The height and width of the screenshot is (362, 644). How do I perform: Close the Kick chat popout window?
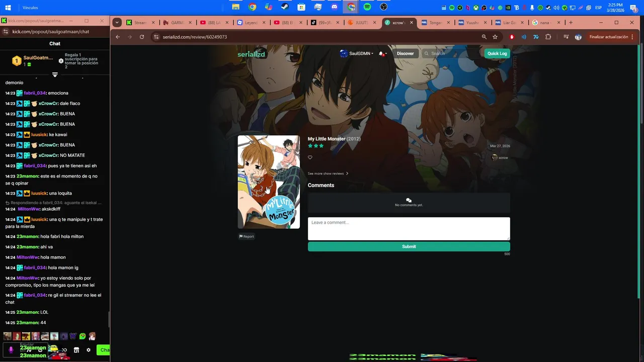(102, 21)
